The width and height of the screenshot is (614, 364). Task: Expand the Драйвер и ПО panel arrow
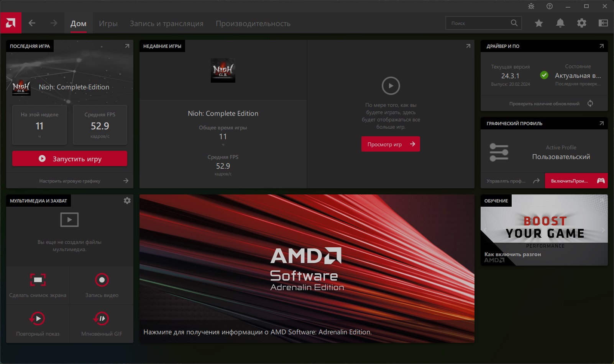602,46
